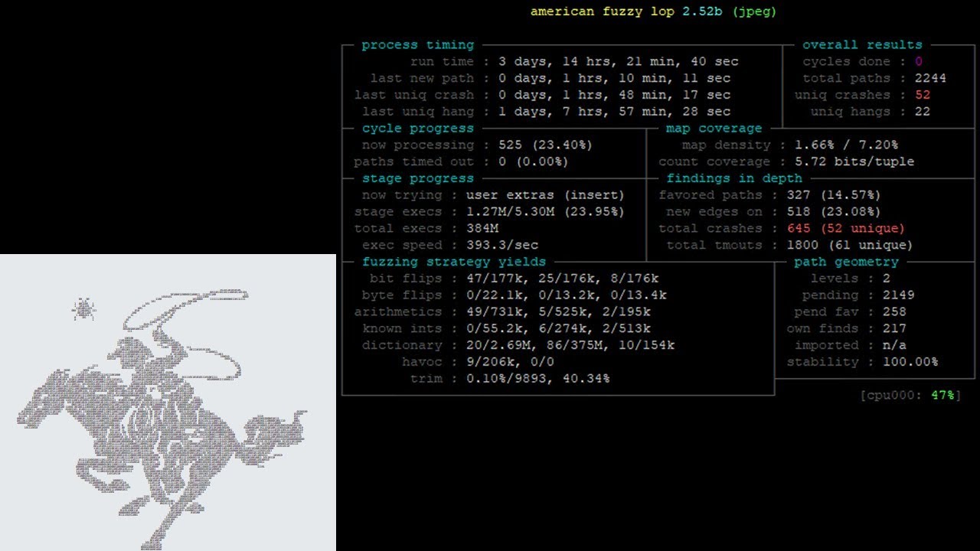Screen dimensions: 980x551
Task: Click the 'fuzzing strategy yields' section header
Action: pos(453,262)
